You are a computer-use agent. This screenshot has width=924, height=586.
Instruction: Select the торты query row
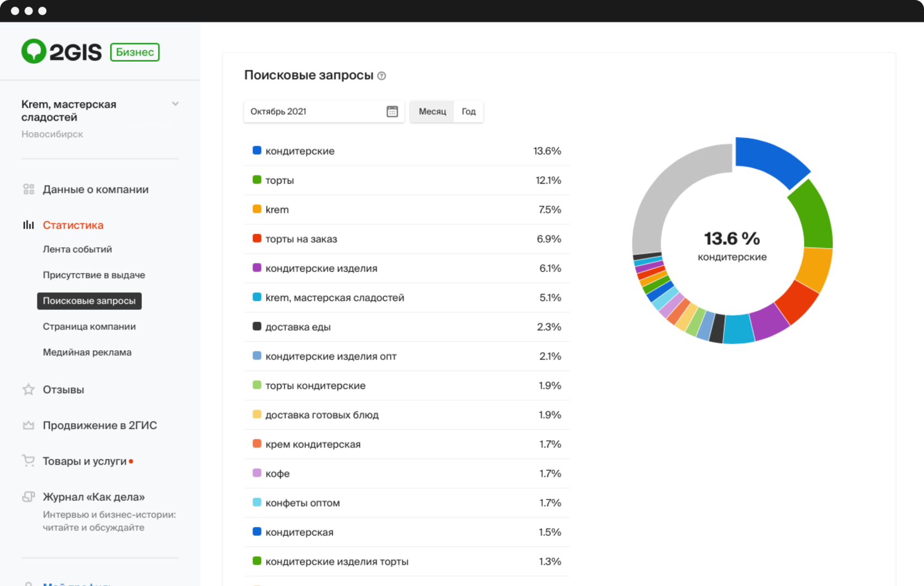[x=407, y=180]
